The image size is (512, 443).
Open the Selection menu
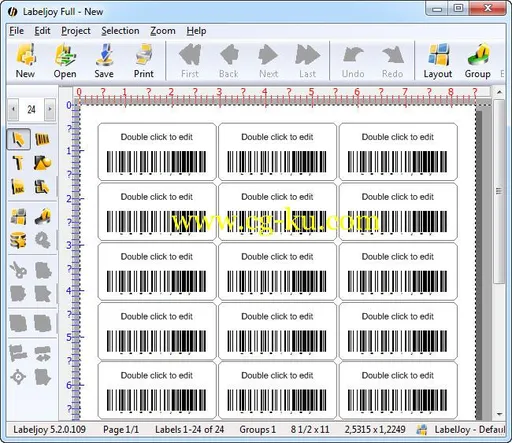[120, 31]
